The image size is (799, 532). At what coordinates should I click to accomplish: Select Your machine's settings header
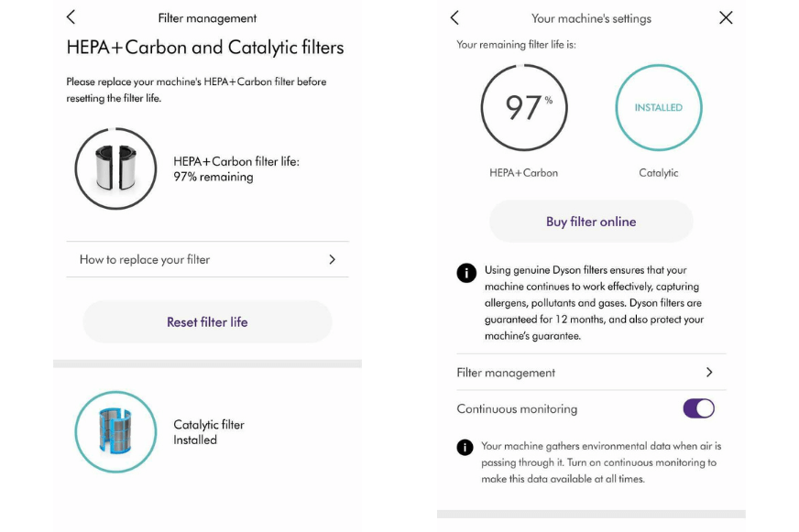[593, 17]
